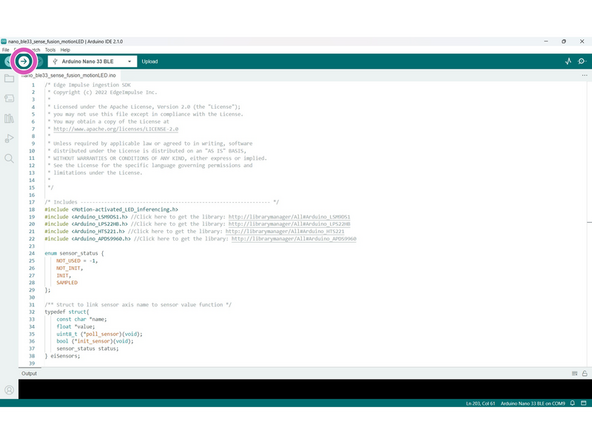Click Arduino Nano 33 BLE on COM9 status
This screenshot has width=592, height=444.
tap(533, 403)
